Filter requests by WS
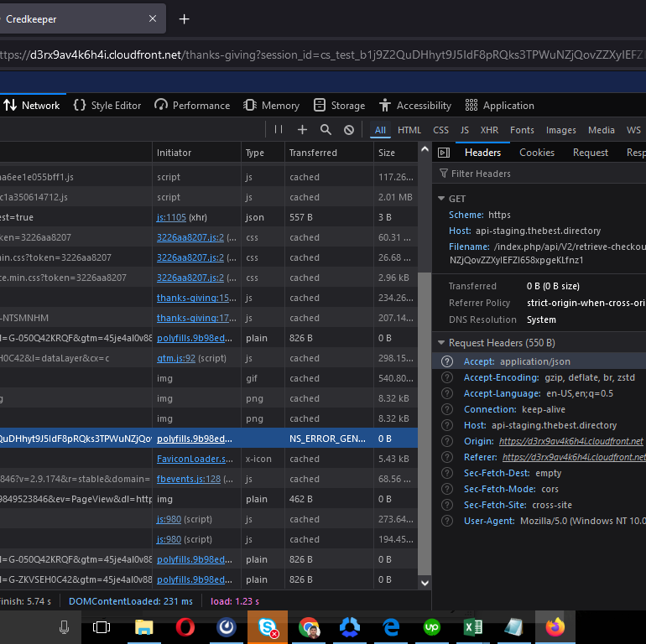The image size is (646, 644). [633, 130]
